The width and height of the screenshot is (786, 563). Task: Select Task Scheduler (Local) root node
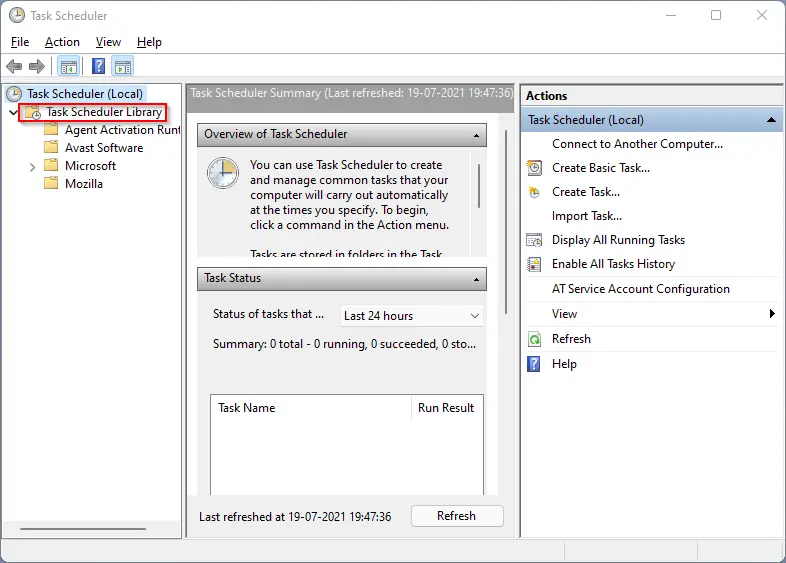(85, 94)
